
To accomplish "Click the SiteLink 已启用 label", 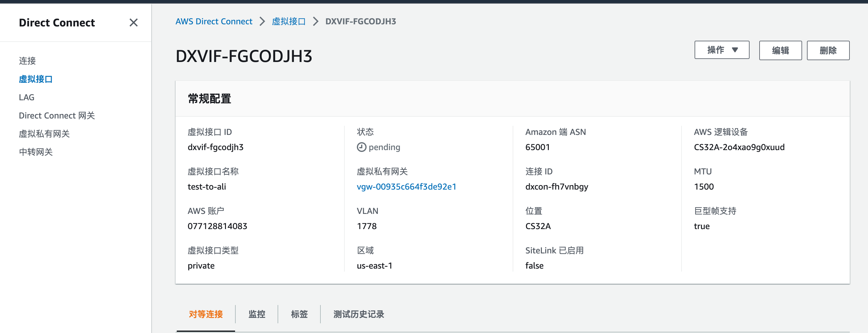I will (554, 250).
